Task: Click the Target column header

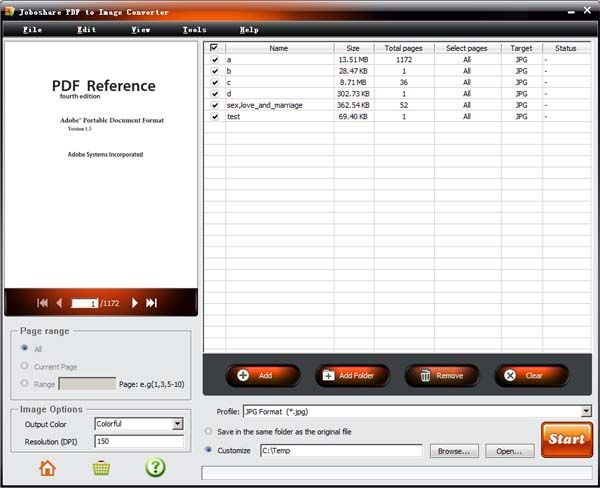Action: click(x=522, y=48)
